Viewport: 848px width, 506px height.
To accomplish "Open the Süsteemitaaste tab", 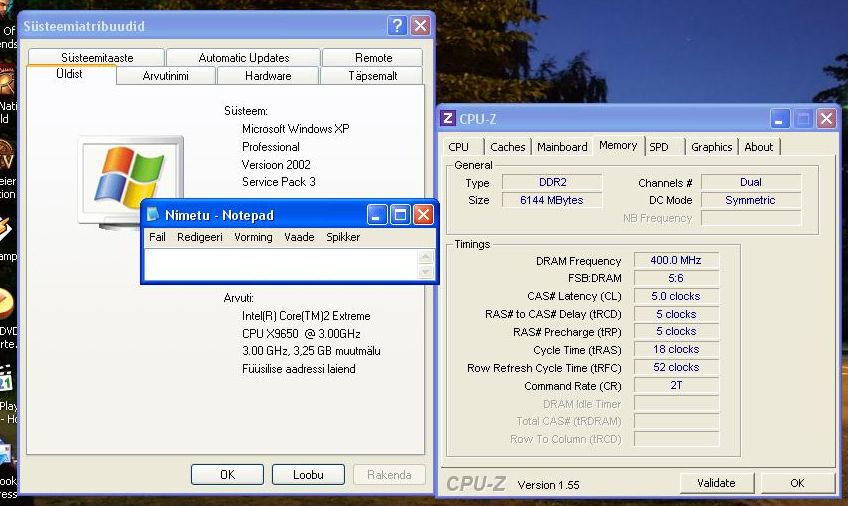I will [96, 57].
